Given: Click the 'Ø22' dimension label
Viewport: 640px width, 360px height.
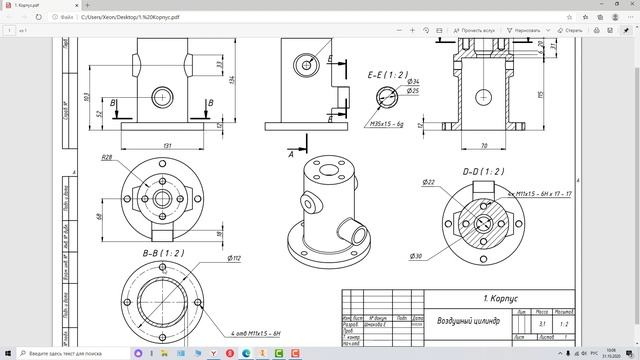Looking at the screenshot, I should pos(429,182).
